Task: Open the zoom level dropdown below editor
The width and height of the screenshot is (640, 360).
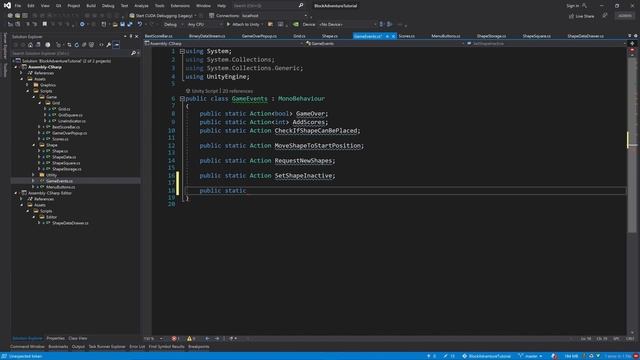Action: pos(153,338)
